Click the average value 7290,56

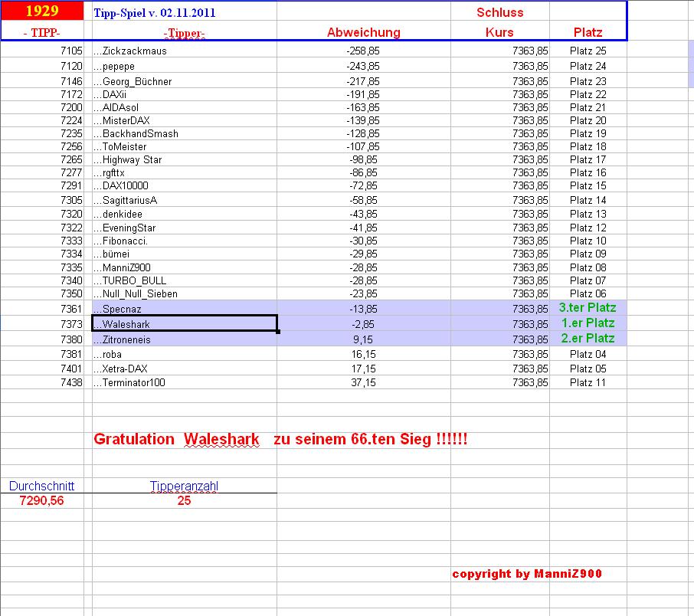click(41, 500)
